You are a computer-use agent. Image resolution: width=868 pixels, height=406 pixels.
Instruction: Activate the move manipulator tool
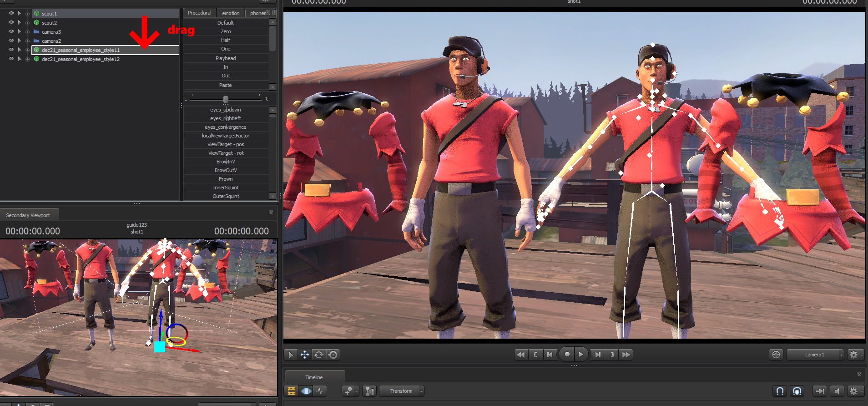pos(305,355)
